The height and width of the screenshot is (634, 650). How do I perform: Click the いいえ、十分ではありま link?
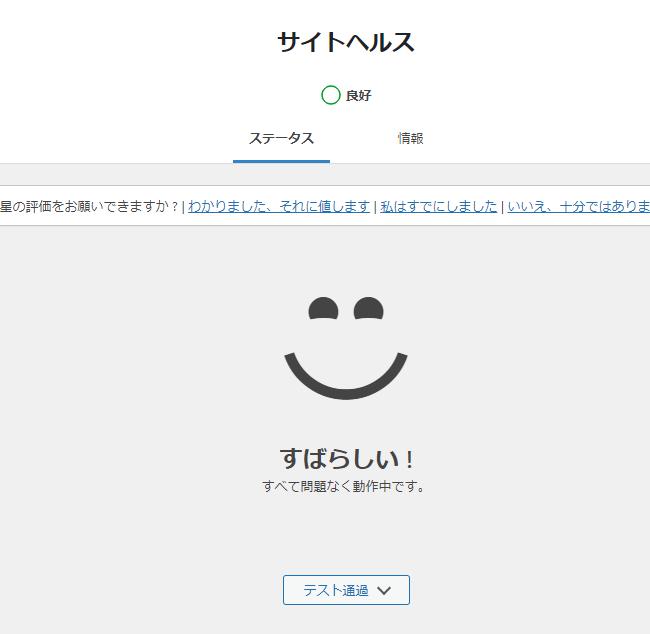579,206
